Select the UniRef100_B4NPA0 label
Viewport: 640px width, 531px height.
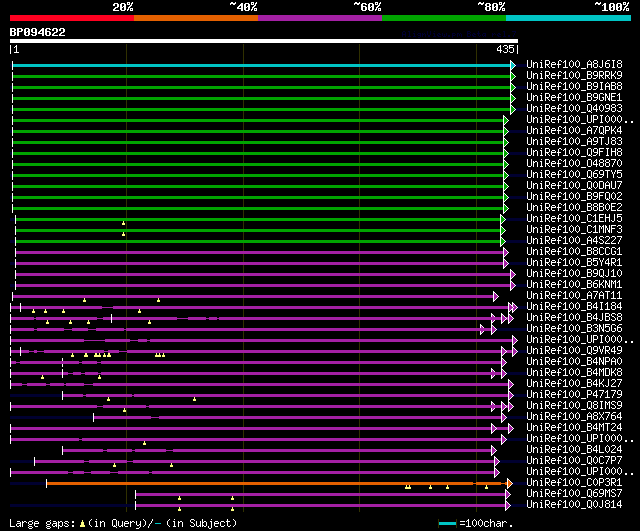point(574,362)
